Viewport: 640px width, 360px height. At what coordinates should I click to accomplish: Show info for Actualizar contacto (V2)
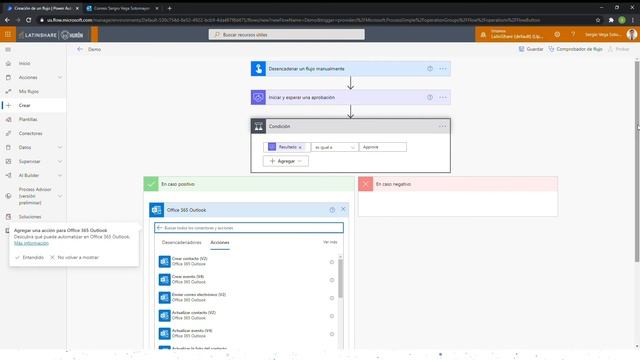tap(332, 316)
